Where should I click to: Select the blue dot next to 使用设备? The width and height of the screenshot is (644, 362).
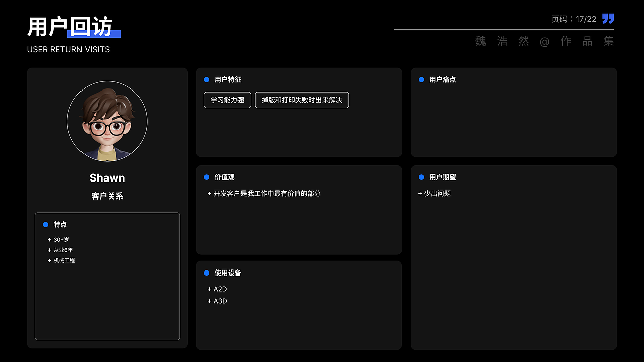(x=206, y=273)
